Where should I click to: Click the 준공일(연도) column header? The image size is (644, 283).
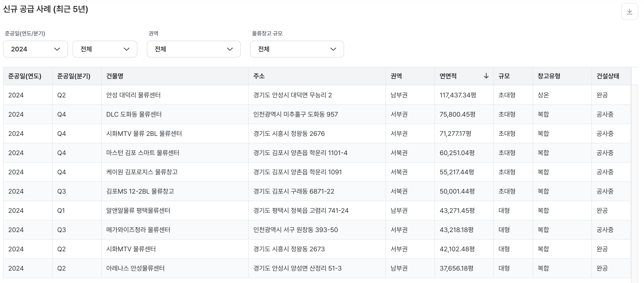tap(25, 76)
